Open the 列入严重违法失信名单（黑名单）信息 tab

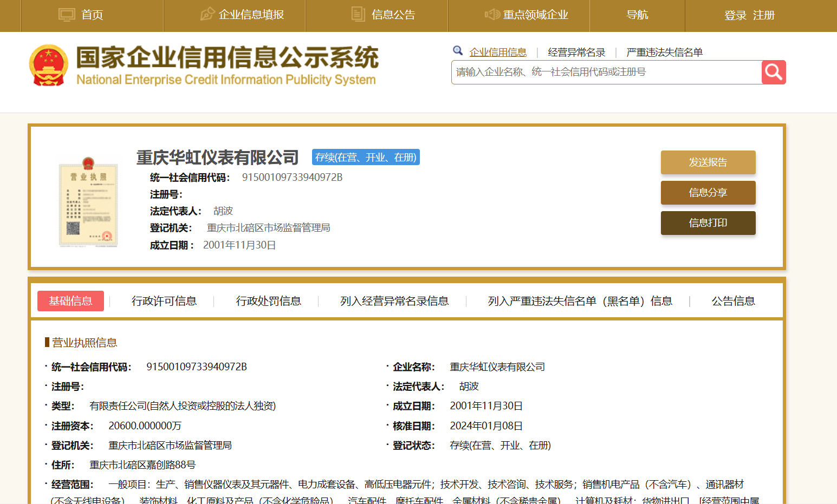point(580,301)
